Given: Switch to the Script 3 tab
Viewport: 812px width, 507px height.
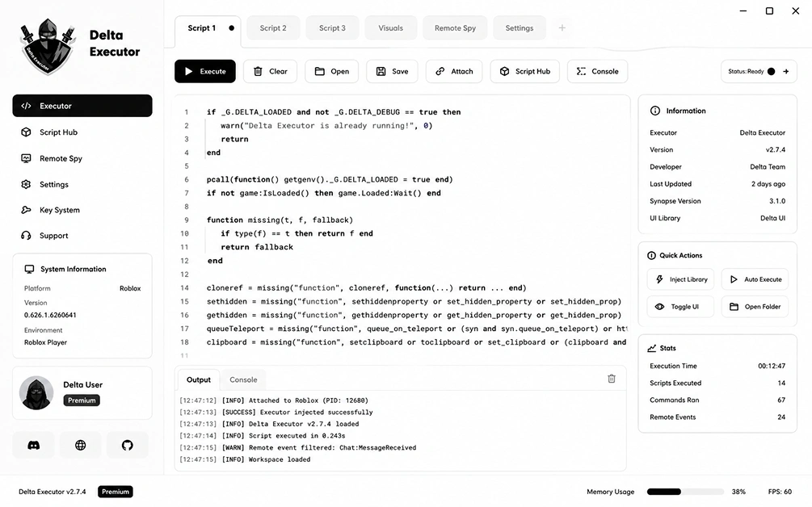Looking at the screenshot, I should click(x=332, y=28).
